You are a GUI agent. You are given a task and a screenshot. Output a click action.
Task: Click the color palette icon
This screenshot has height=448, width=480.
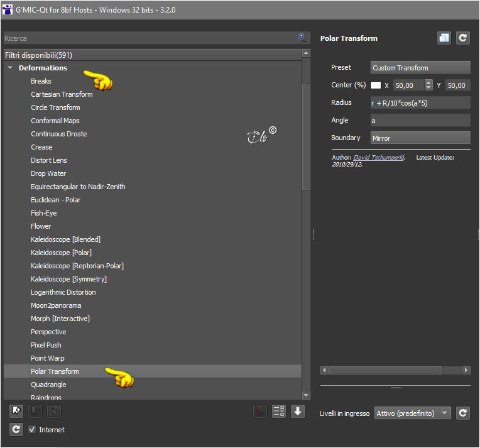(260, 411)
